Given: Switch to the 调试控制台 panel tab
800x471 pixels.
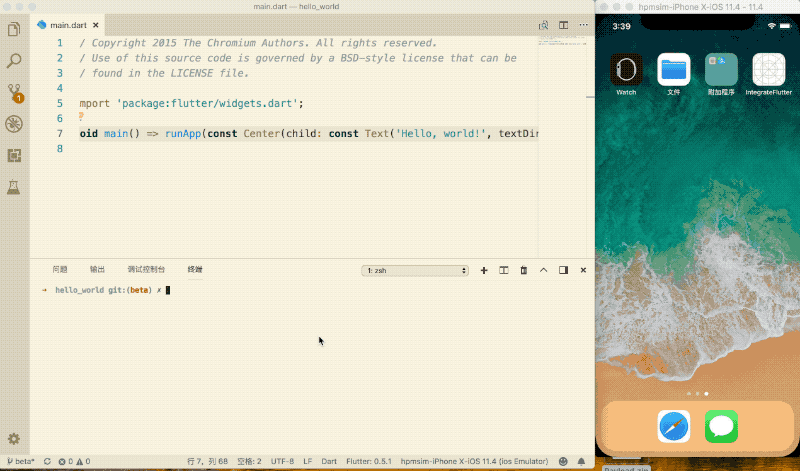Looking at the screenshot, I should point(146,269).
